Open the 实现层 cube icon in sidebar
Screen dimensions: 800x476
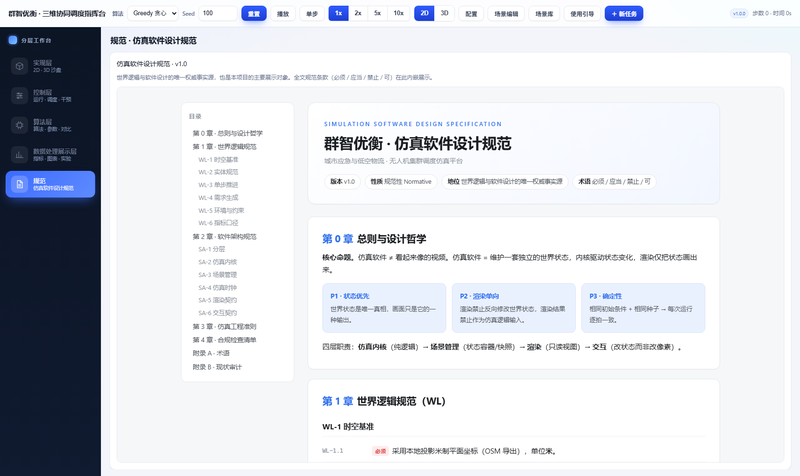[19, 66]
